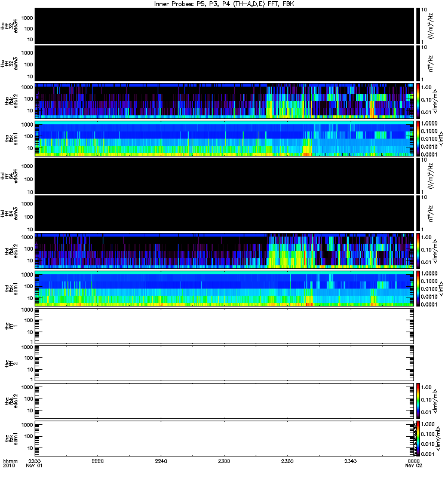Click the thd fff scm3 black color bar
Viewport: 448px width, 478px height.
pos(418,213)
